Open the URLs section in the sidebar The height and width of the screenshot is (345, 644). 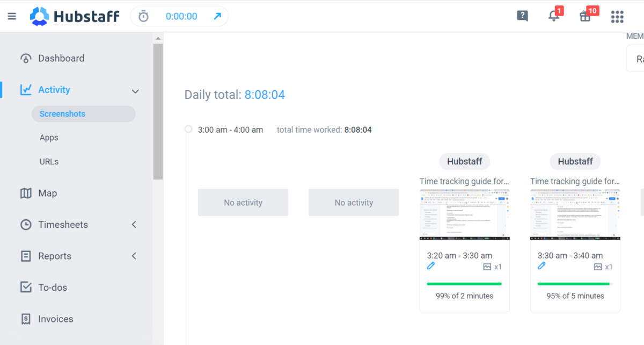[49, 161]
